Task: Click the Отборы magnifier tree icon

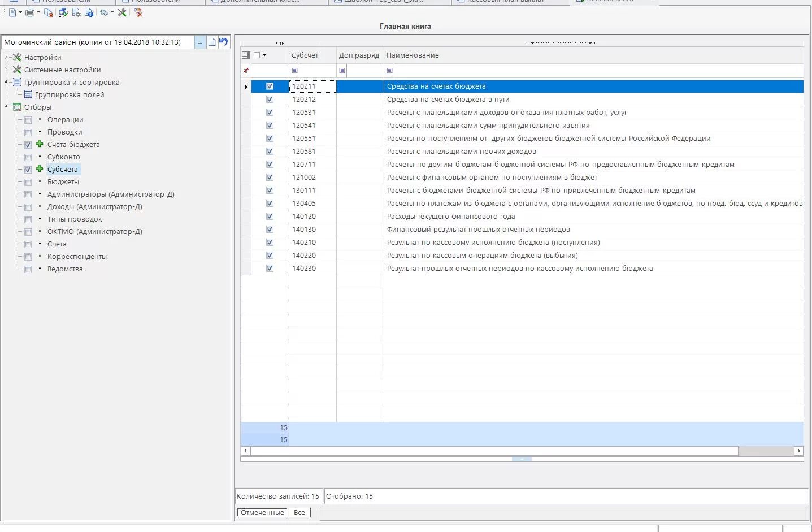Action: [17, 107]
